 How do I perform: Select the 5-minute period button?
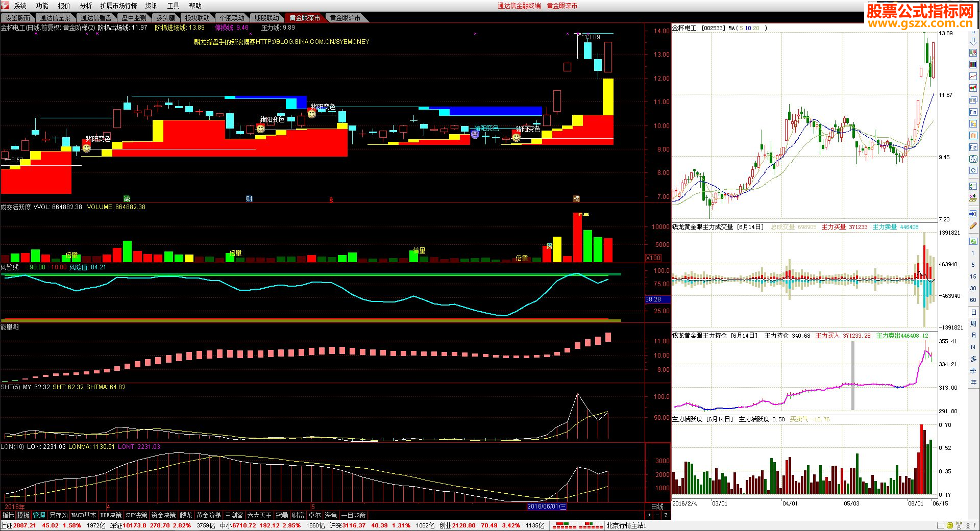[x=973, y=265]
